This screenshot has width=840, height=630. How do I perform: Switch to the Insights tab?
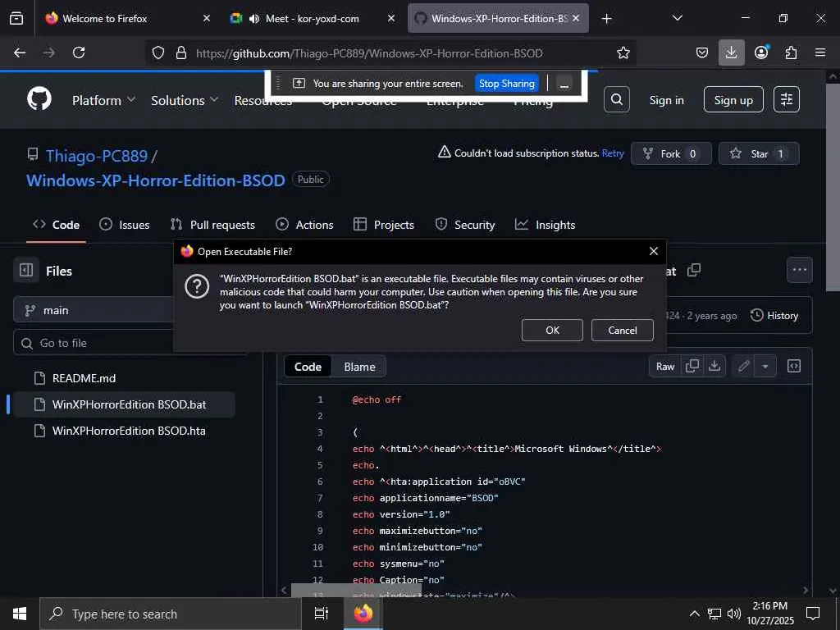point(546,225)
